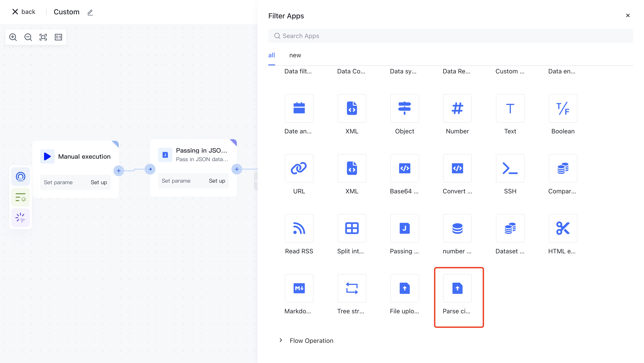The image size is (644, 363).
Task: Click the zoom in canvas icon
Action: click(x=13, y=37)
